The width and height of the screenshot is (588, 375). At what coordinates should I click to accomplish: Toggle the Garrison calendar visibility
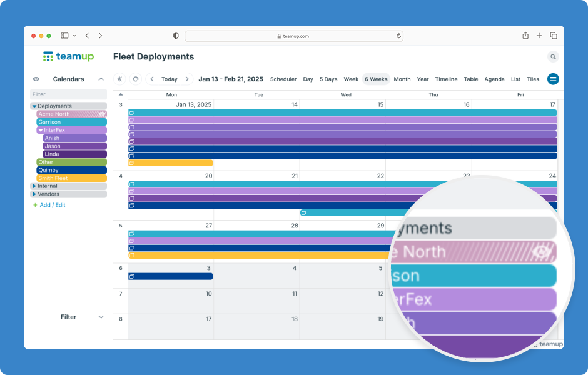[x=71, y=122]
